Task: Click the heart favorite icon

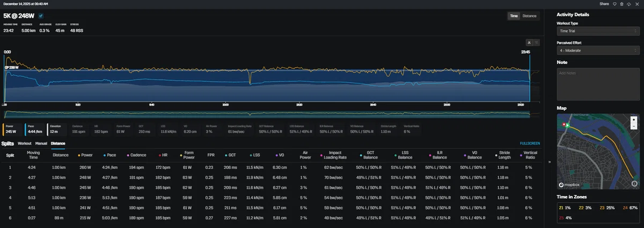Action: (x=616, y=4)
